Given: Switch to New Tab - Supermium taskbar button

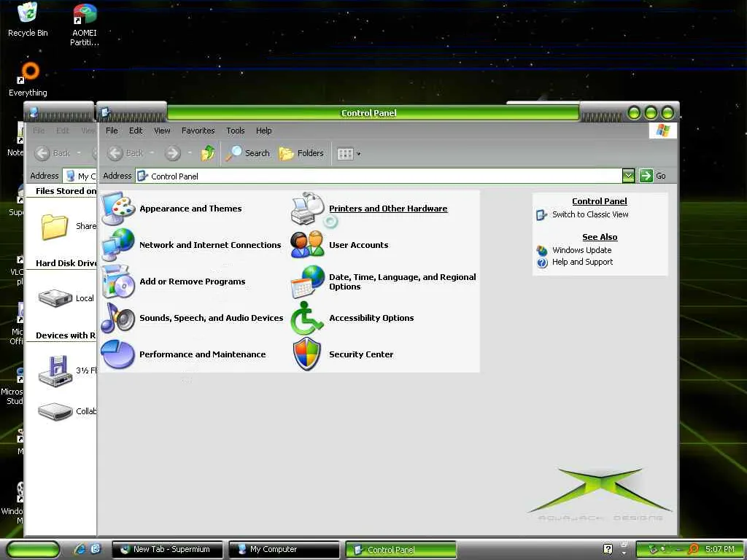Looking at the screenshot, I should [x=167, y=549].
